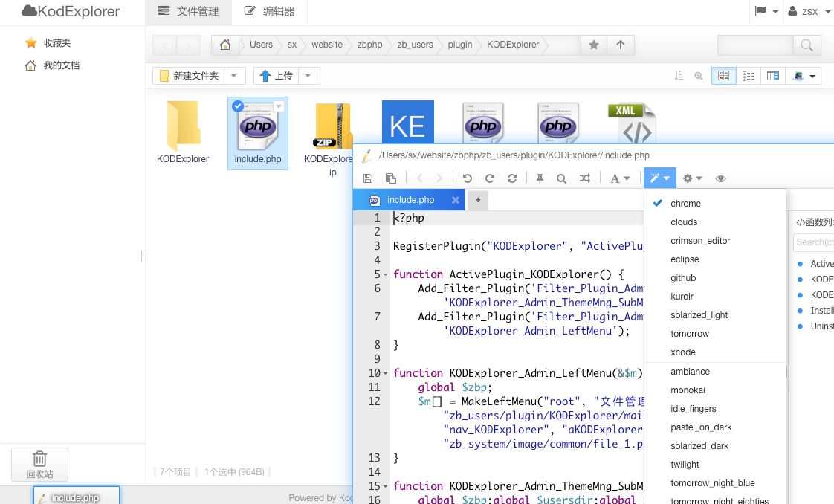
Task: Select the chrome theme
Action: coord(715,204)
